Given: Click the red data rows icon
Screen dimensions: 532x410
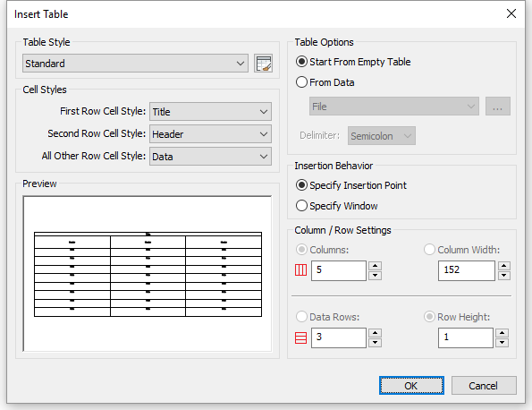Looking at the screenshot, I should coord(300,337).
